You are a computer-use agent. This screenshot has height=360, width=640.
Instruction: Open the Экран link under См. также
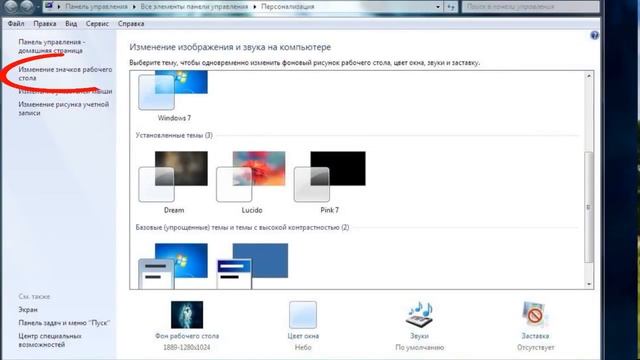[x=28, y=310]
